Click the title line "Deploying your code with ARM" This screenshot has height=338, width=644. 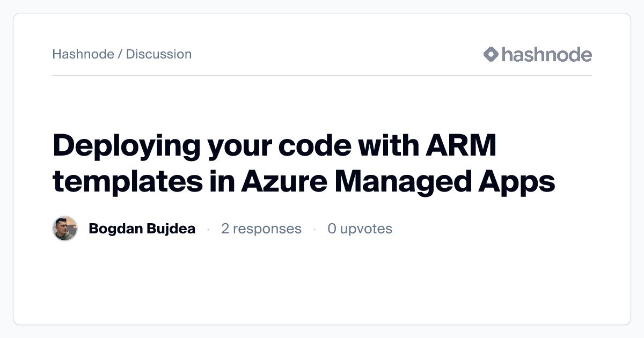click(x=274, y=147)
